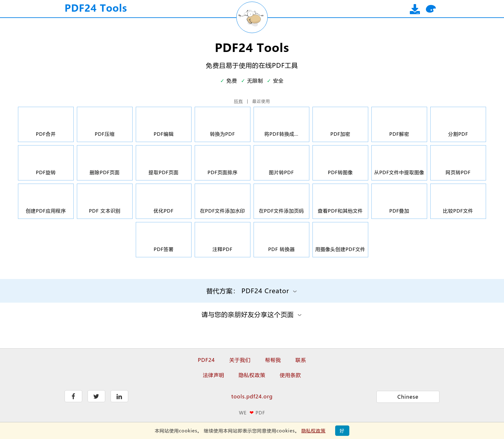Open the PDF 文本识别 tool tile
This screenshot has width=504, height=439.
click(x=105, y=201)
